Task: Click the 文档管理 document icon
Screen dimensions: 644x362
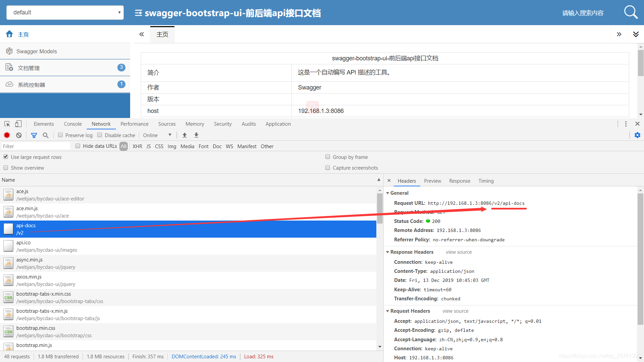Action: point(9,67)
